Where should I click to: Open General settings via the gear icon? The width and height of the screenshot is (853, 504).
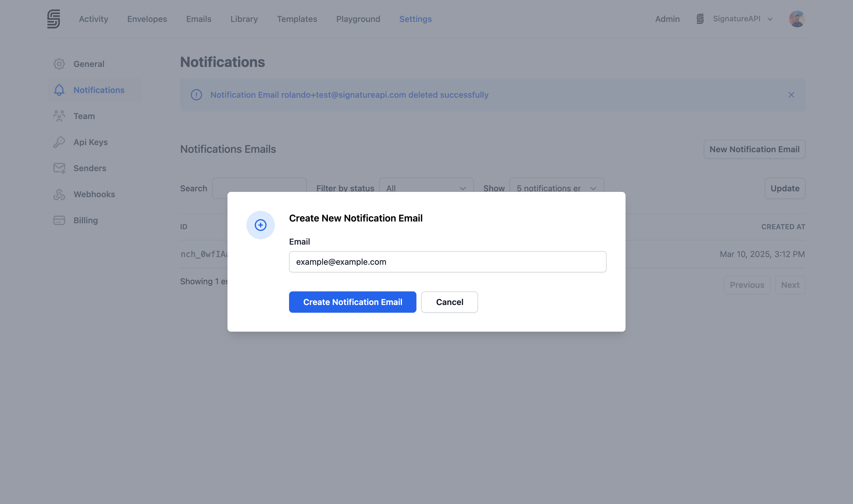point(59,64)
